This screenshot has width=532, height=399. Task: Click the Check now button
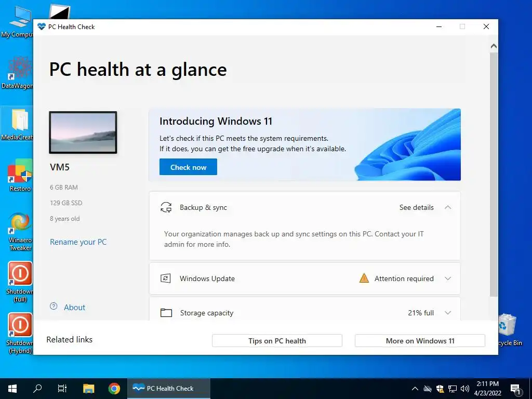click(188, 167)
